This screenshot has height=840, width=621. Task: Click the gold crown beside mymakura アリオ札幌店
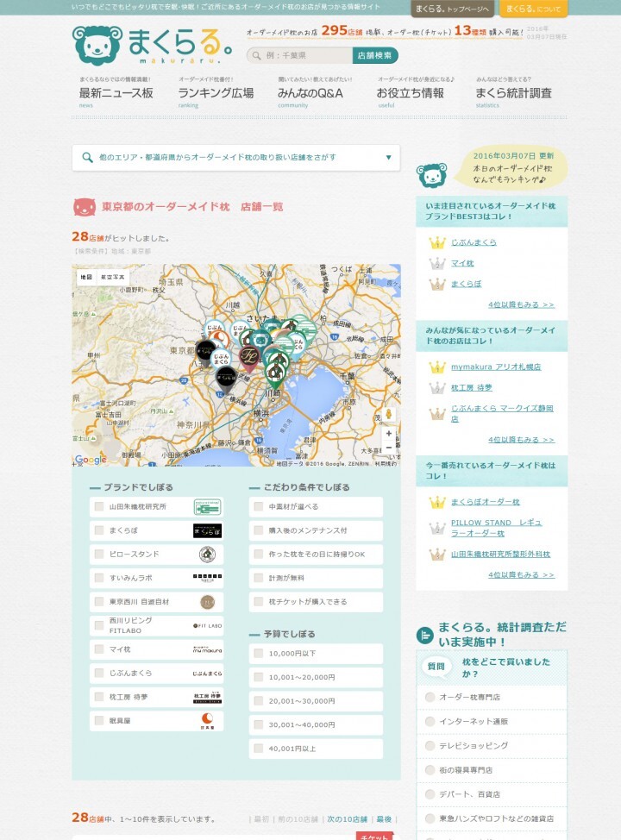pyautogui.click(x=437, y=367)
